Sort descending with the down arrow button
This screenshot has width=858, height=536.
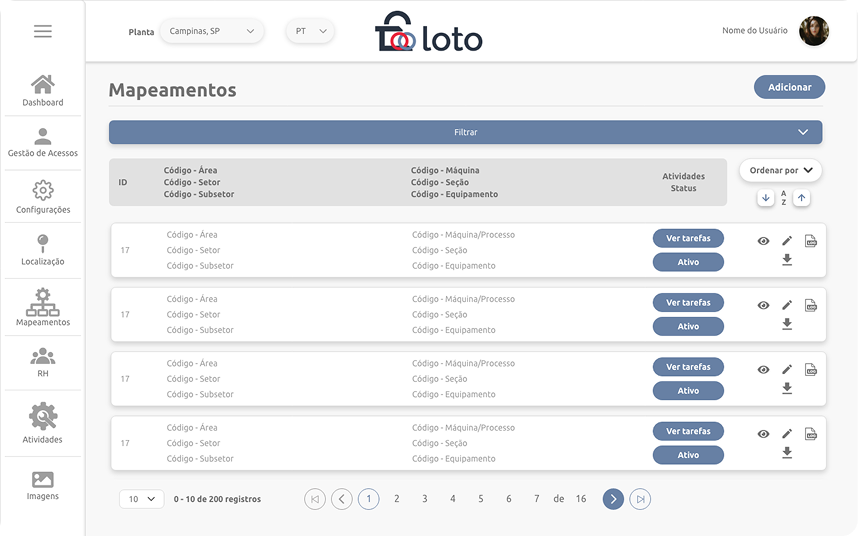click(766, 198)
